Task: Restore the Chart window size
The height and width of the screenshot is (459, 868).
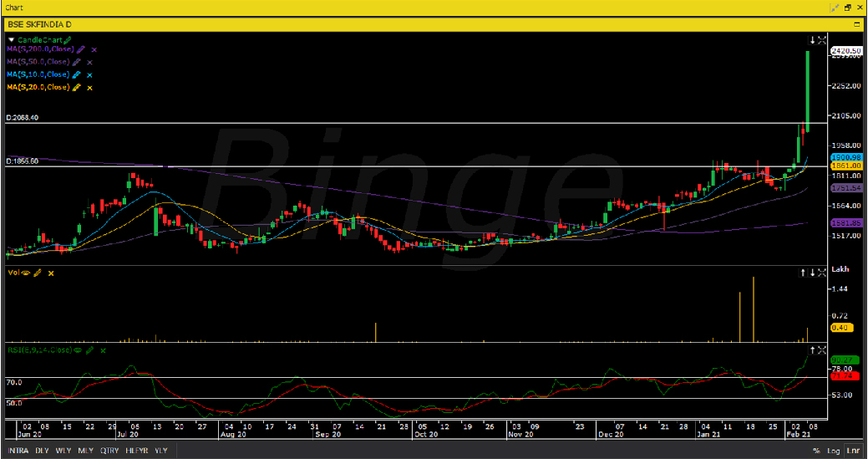Action: coord(847,8)
